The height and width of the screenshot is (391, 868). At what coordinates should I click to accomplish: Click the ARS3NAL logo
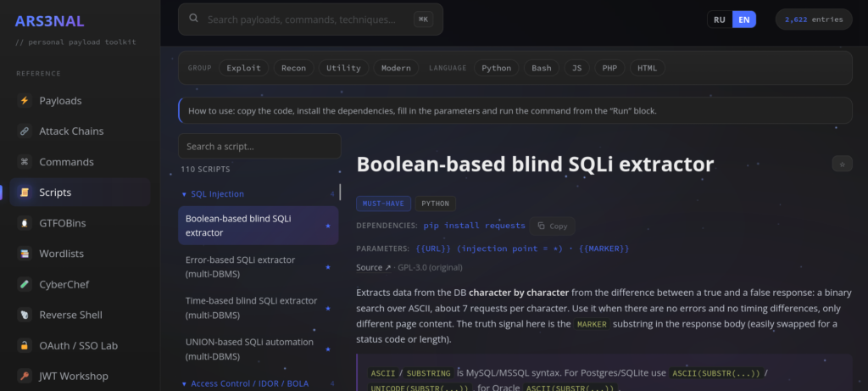coord(49,21)
